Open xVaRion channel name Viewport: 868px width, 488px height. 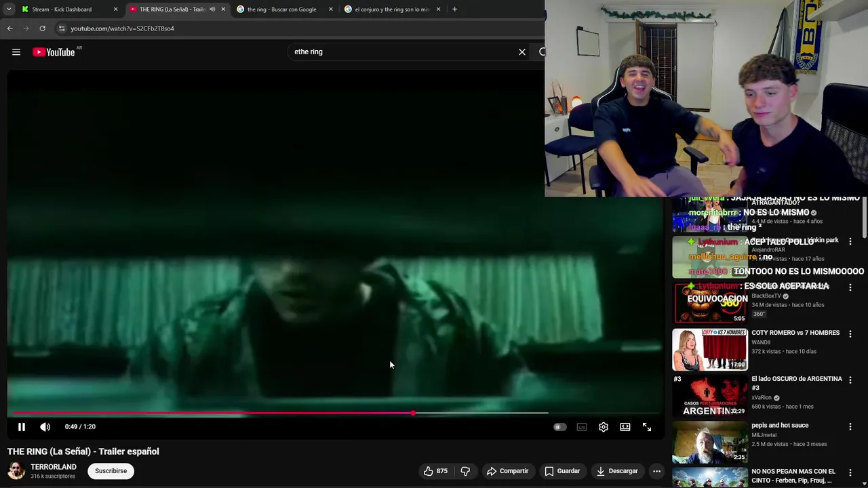(x=762, y=398)
